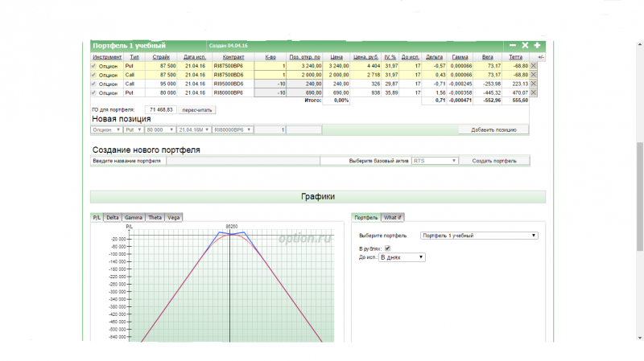
Task: Delete the Call 87 500 option row
Action: click(533, 75)
